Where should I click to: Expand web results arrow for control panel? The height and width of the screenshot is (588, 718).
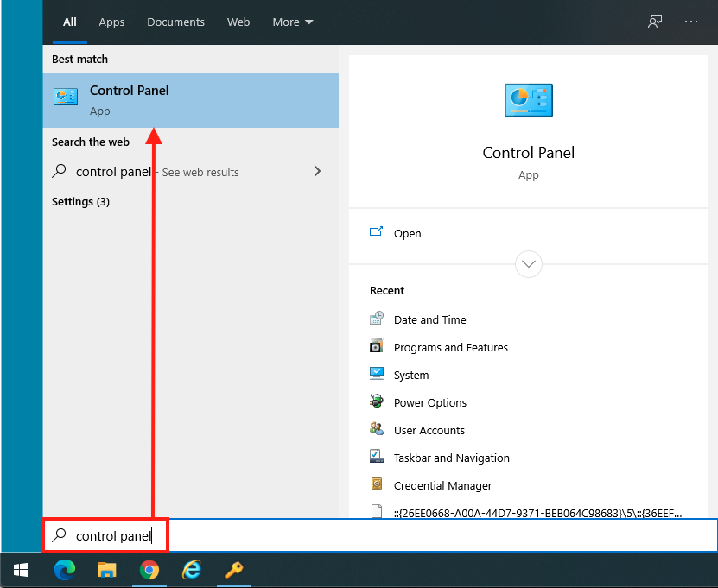(x=317, y=171)
